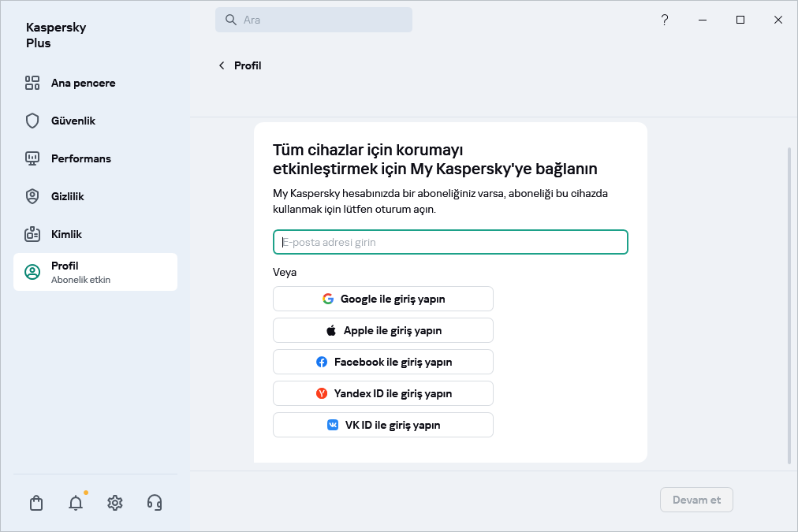798x532 pixels.
Task: Select the Gizlilik privacy icon
Action: click(x=32, y=196)
